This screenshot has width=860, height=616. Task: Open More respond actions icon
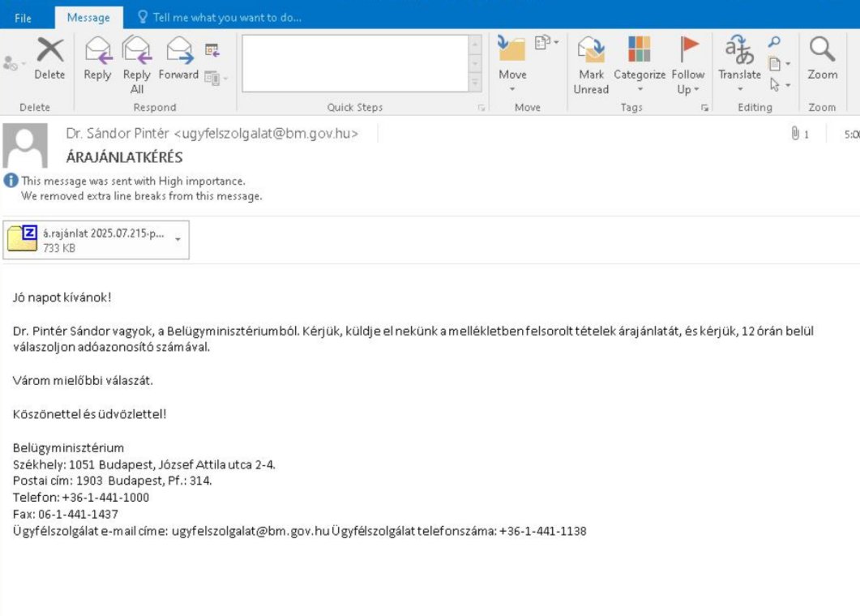pos(215,78)
